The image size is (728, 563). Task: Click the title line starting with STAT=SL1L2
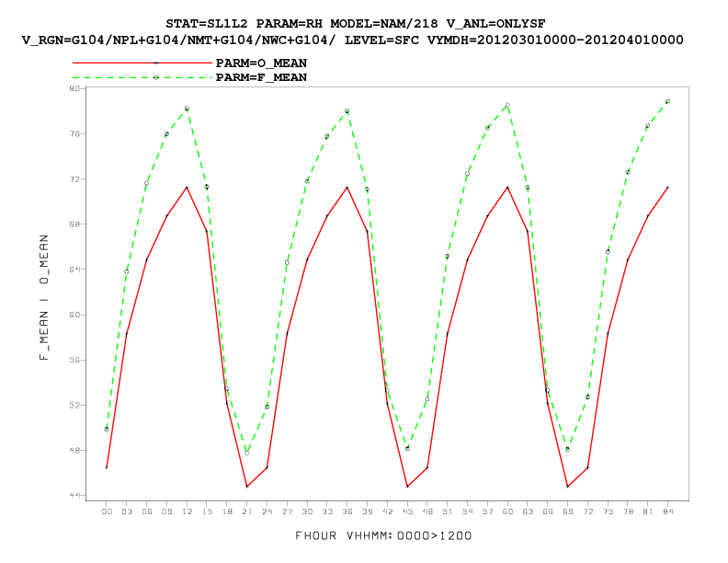[355, 24]
